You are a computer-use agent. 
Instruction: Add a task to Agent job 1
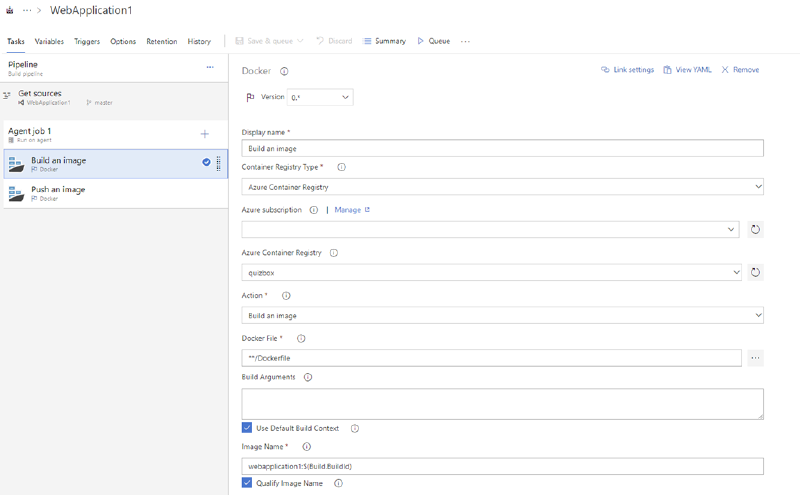pyautogui.click(x=205, y=134)
